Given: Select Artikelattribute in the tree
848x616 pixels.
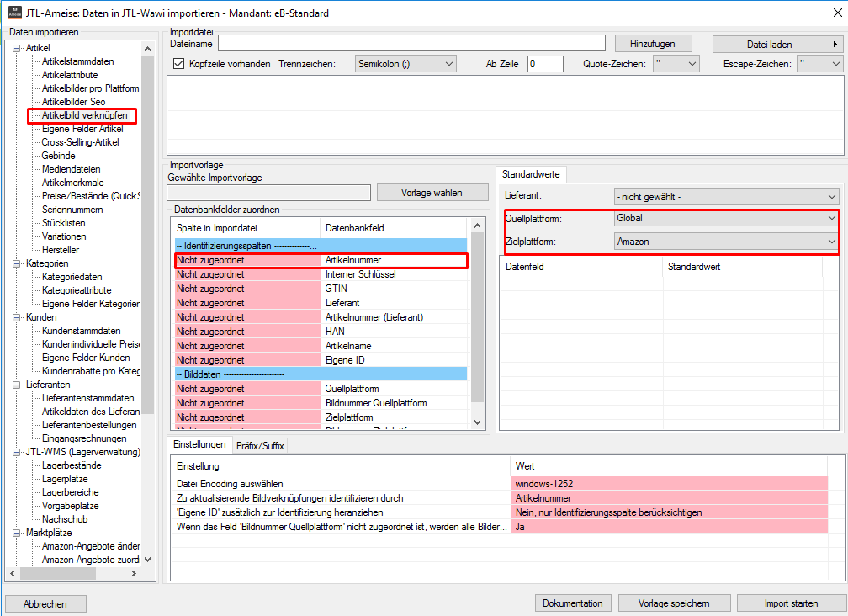Looking at the screenshot, I should (x=70, y=75).
